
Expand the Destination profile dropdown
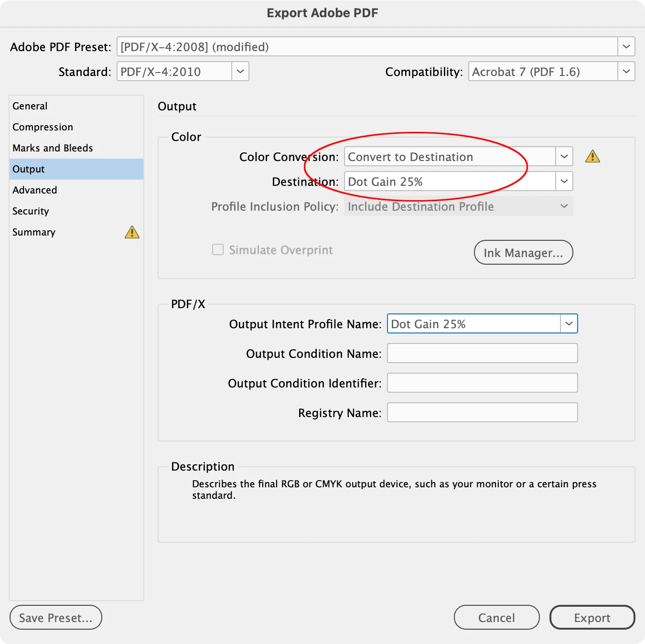459,182
